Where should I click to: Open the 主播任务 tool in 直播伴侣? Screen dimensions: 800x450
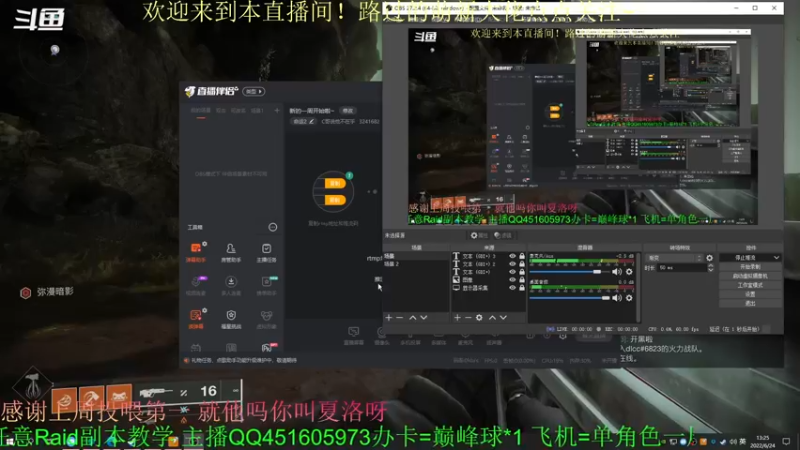pos(266,252)
